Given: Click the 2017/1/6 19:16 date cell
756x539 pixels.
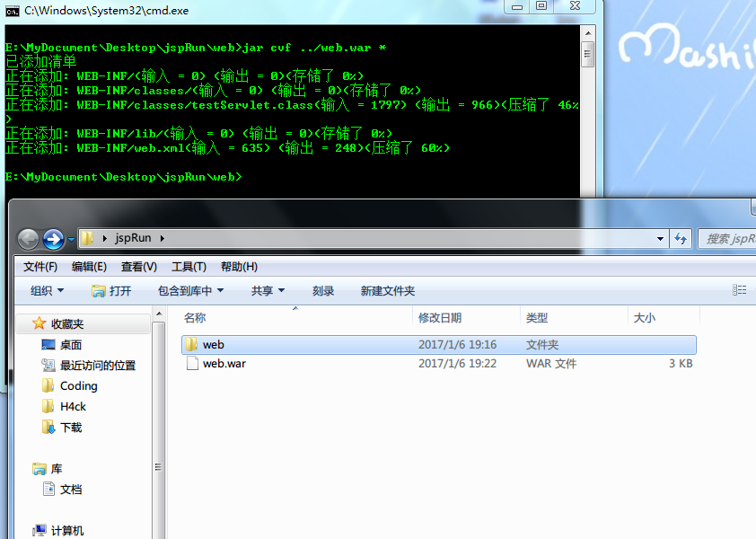Looking at the screenshot, I should click(x=457, y=345).
